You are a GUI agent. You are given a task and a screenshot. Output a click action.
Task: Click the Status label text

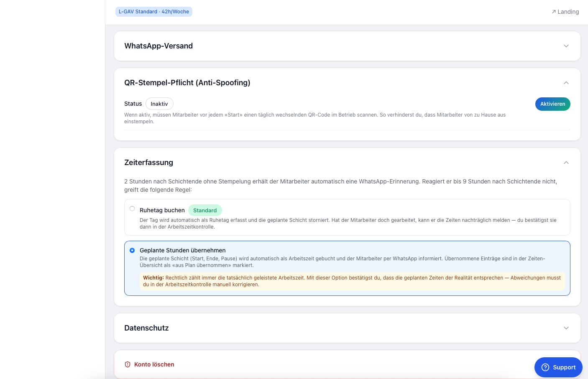[133, 104]
